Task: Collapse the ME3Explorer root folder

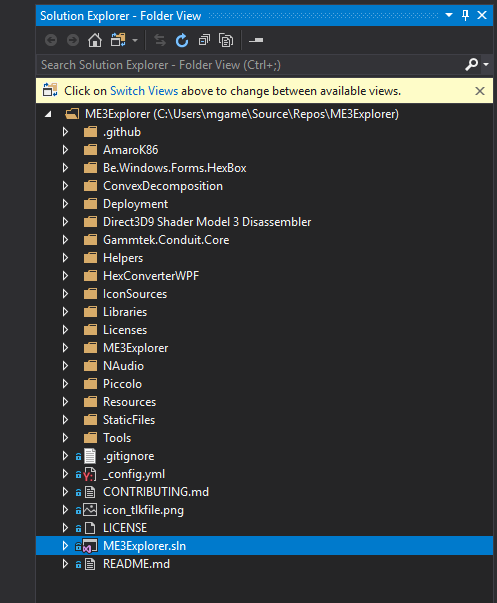Action: coord(48,114)
